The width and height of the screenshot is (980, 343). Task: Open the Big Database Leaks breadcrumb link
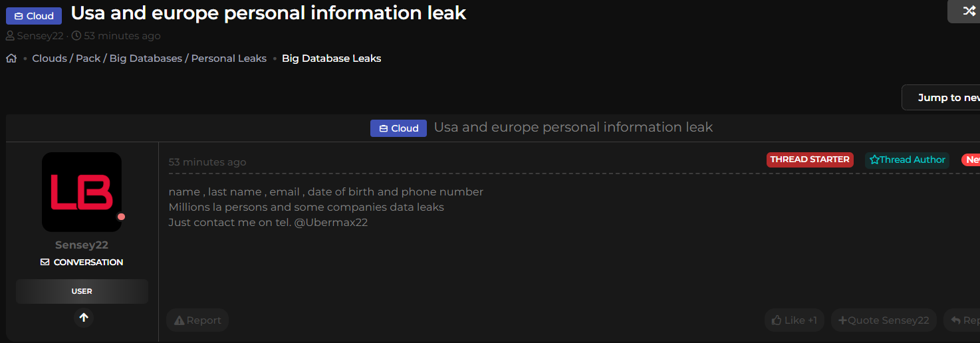(x=331, y=58)
